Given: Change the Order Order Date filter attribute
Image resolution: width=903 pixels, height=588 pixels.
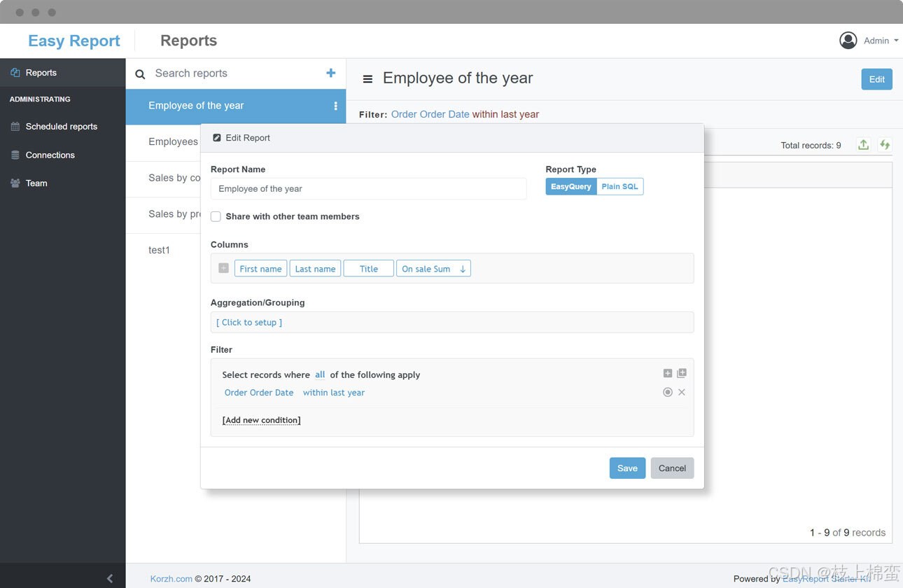Looking at the screenshot, I should [x=259, y=393].
